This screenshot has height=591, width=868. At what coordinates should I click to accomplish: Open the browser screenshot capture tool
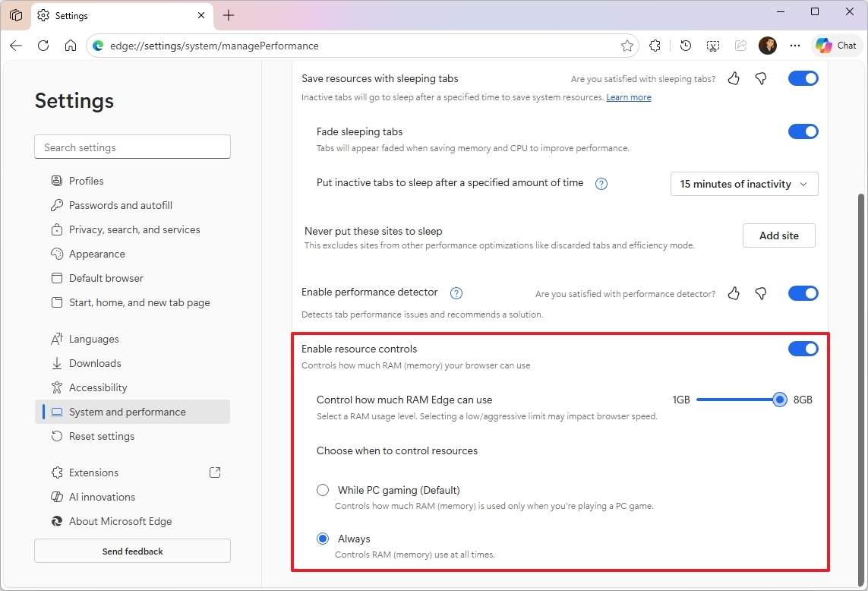pyautogui.click(x=712, y=45)
